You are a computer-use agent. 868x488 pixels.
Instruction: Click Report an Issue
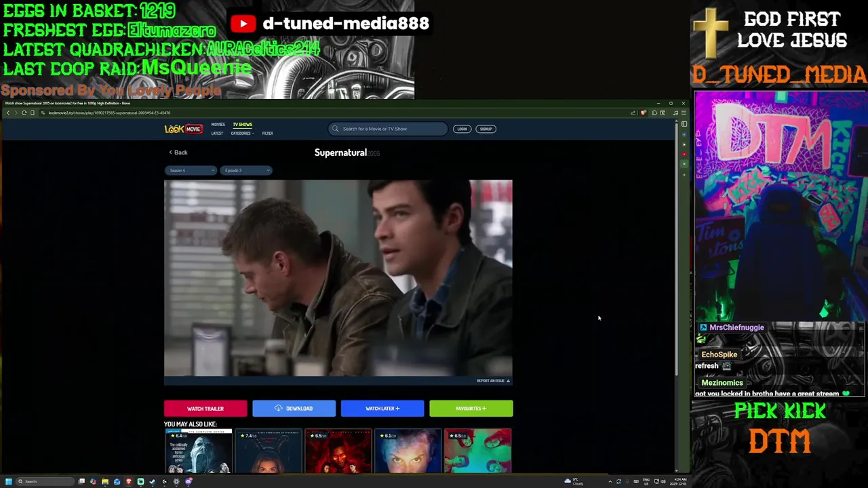coord(493,381)
